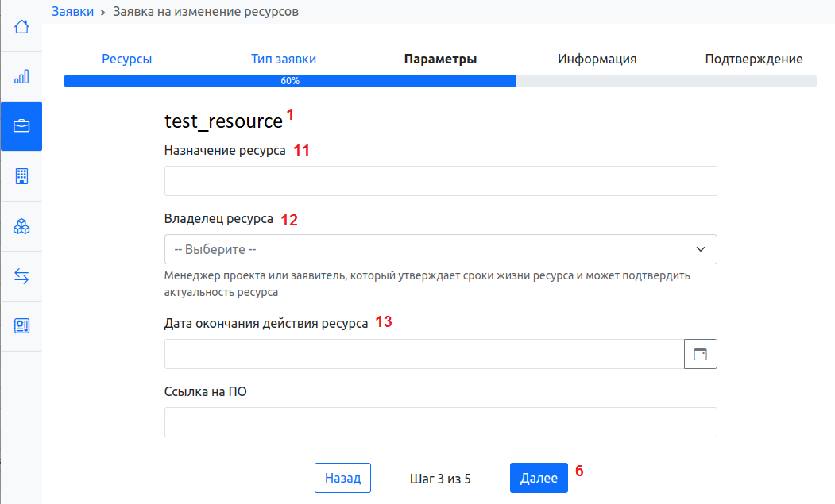Select the briefcase icon in sidebar
835x504 pixels.
click(x=21, y=126)
